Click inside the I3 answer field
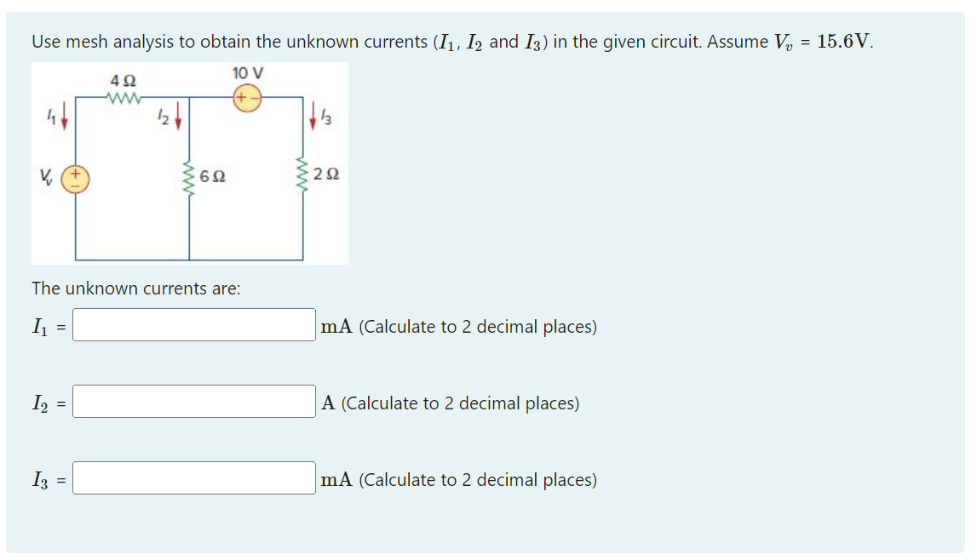This screenshot has height=560, width=977. 194,479
